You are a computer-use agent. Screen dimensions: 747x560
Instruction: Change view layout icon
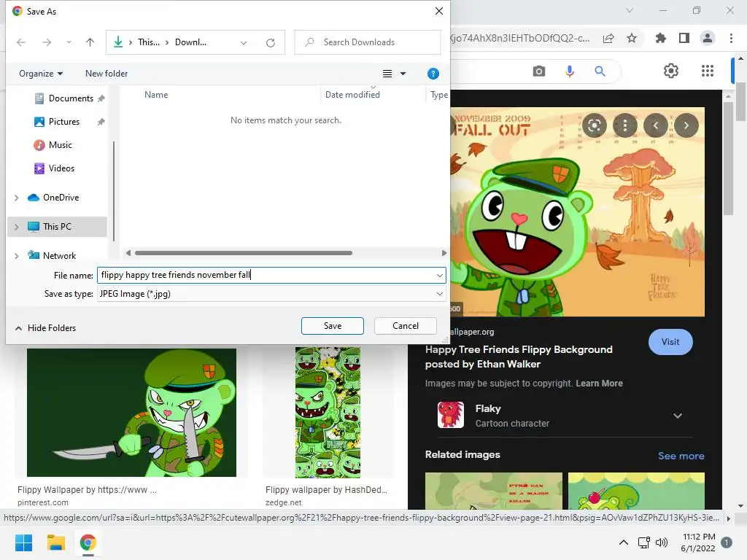tap(387, 74)
